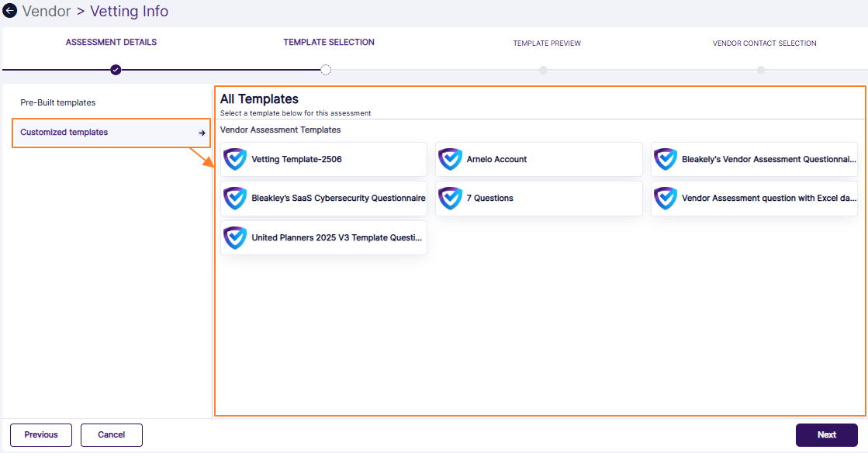
Task: Go to Assessment Details step
Action: (x=111, y=43)
